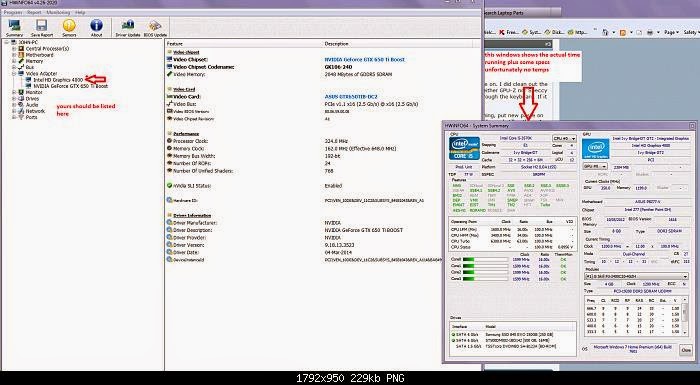Screen dimensions: 700x385
Task: Open the Page menu in browser toolbar
Action: point(671,32)
